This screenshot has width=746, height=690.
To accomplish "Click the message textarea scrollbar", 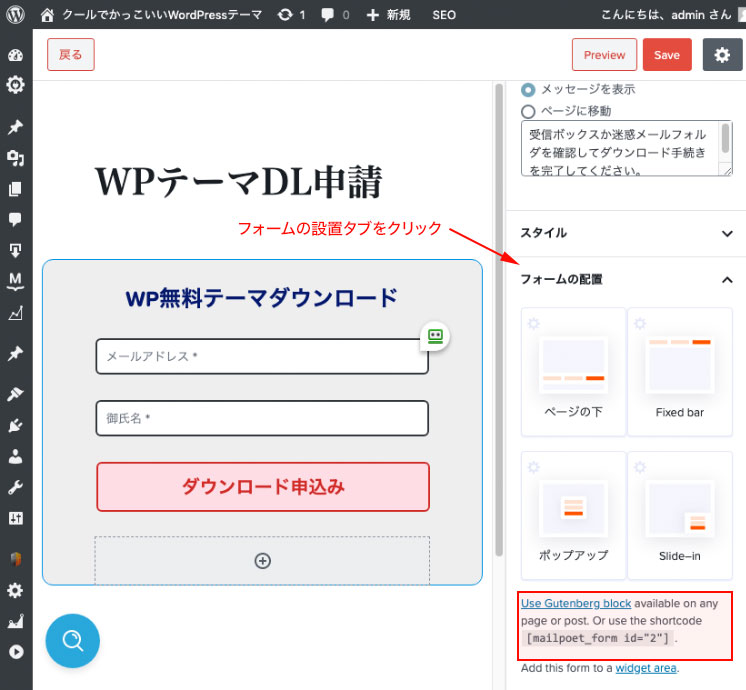I will (726, 138).
